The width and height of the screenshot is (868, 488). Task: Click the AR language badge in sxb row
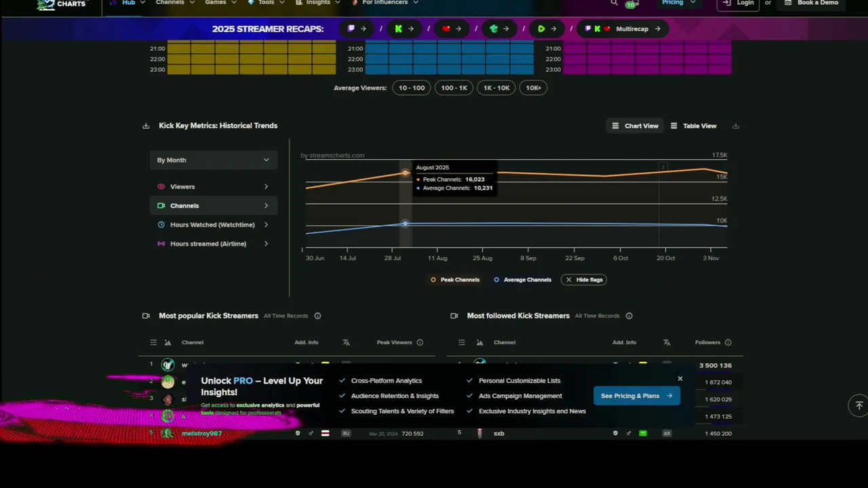pos(667,433)
